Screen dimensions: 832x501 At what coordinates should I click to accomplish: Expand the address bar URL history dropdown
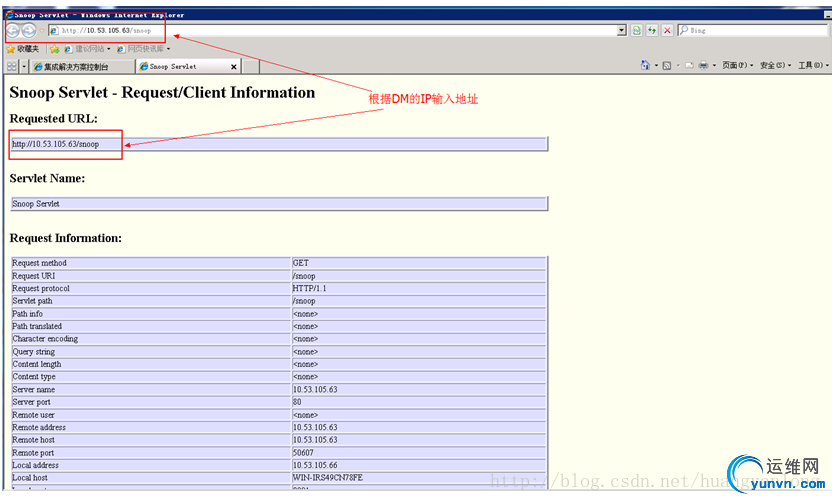621,31
